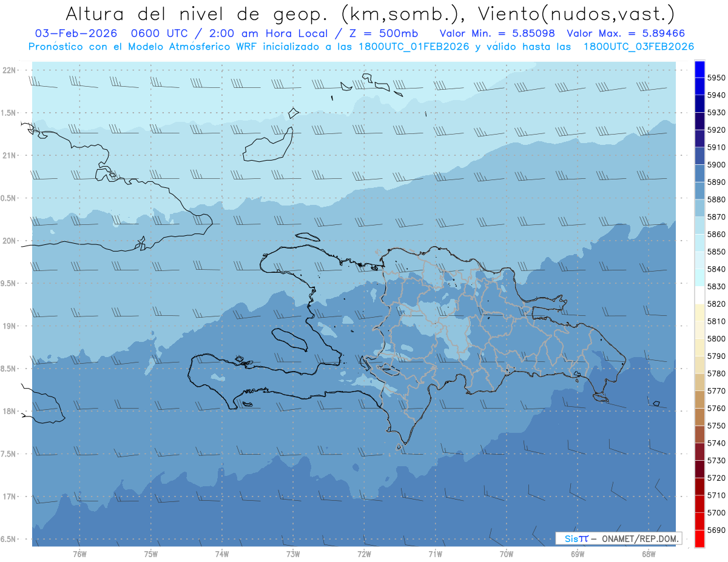
Task: Pick the color swatch between 5890 and 5900
Action: 699,173
